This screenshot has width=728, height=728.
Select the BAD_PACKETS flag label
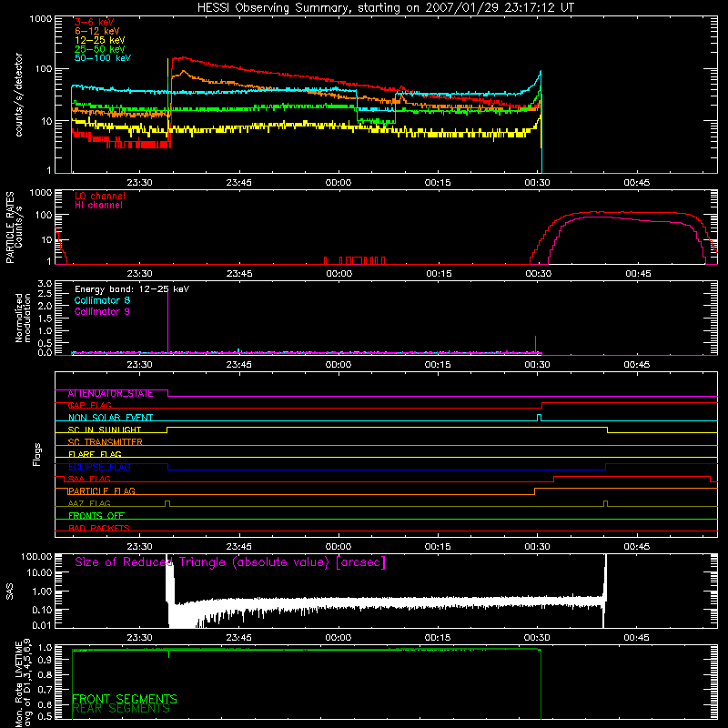click(x=99, y=528)
